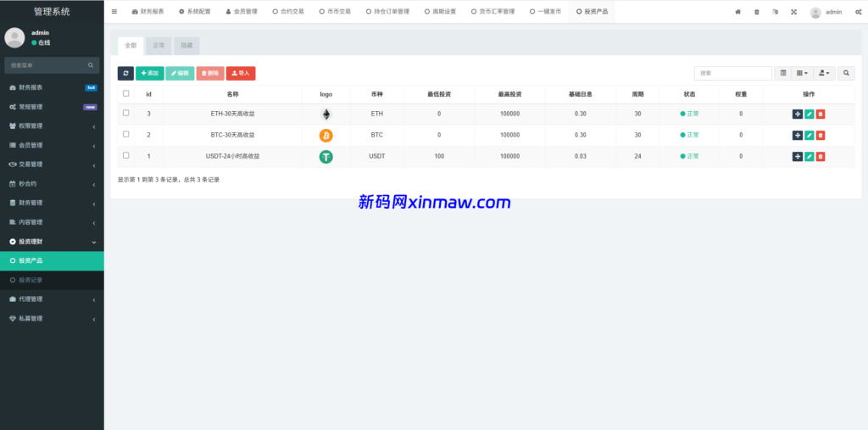Switch to the 全部 filter tab
Screen dimensions: 868x430
pyautogui.click(x=131, y=46)
